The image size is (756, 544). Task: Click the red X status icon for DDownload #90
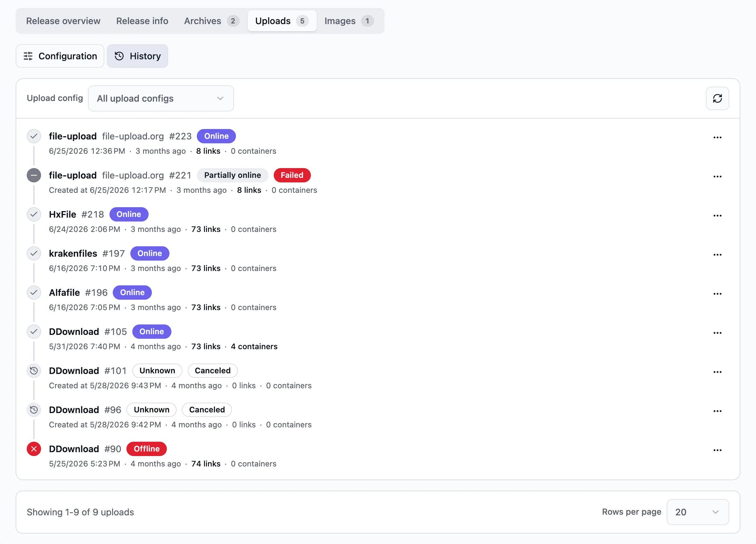pos(34,449)
